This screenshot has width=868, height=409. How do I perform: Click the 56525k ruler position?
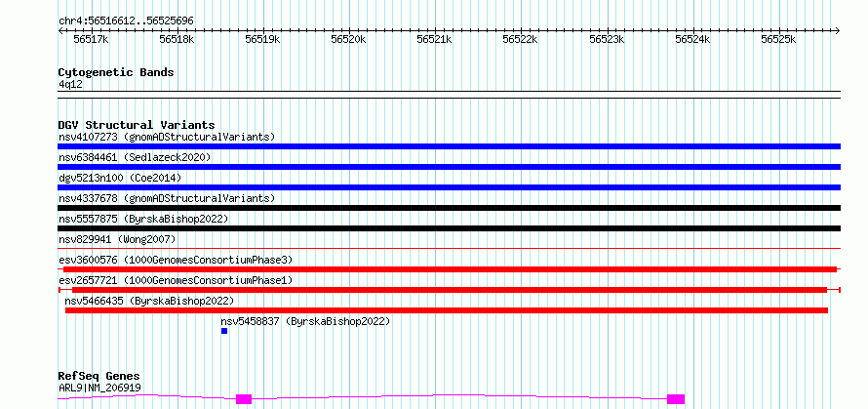(779, 39)
